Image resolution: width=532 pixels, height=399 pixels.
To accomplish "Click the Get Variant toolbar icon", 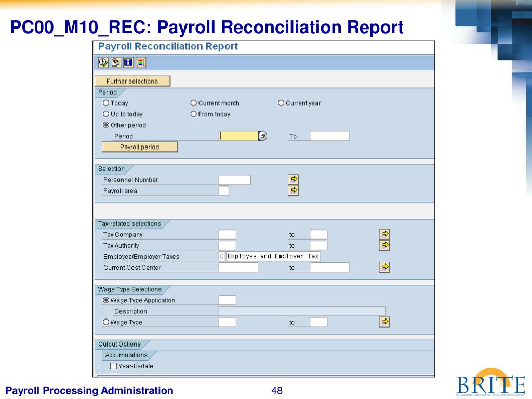I will click(116, 62).
